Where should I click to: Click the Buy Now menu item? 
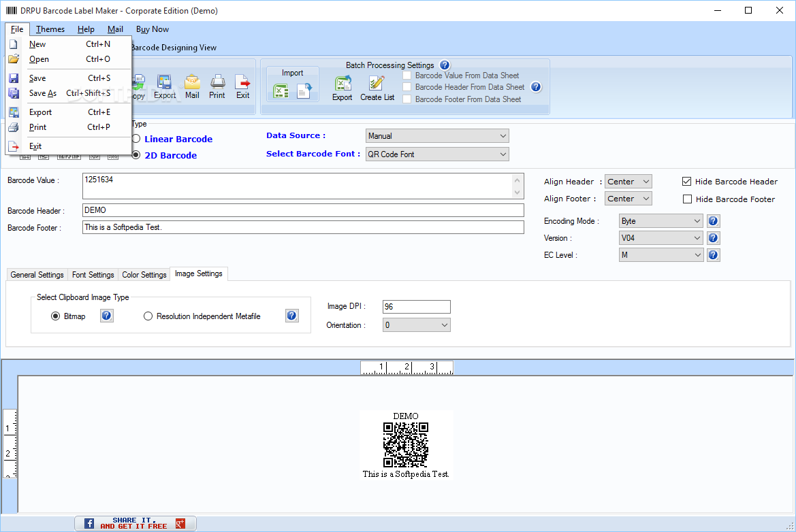(x=153, y=29)
